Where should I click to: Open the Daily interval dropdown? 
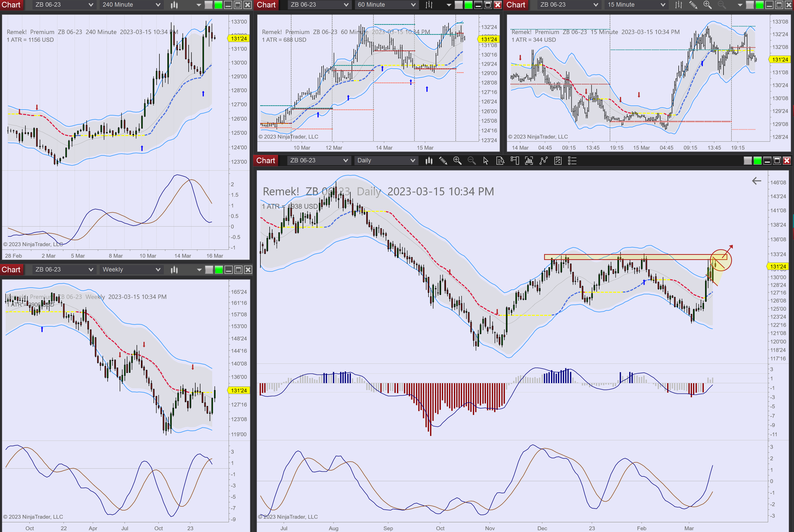point(386,161)
